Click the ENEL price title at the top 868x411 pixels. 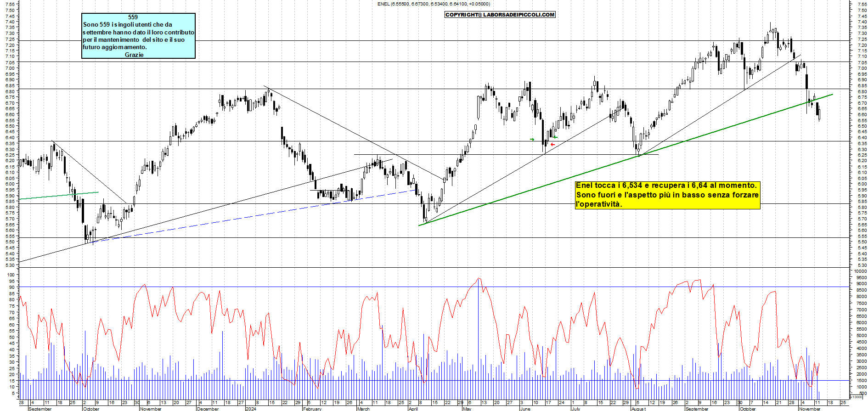[434, 4]
